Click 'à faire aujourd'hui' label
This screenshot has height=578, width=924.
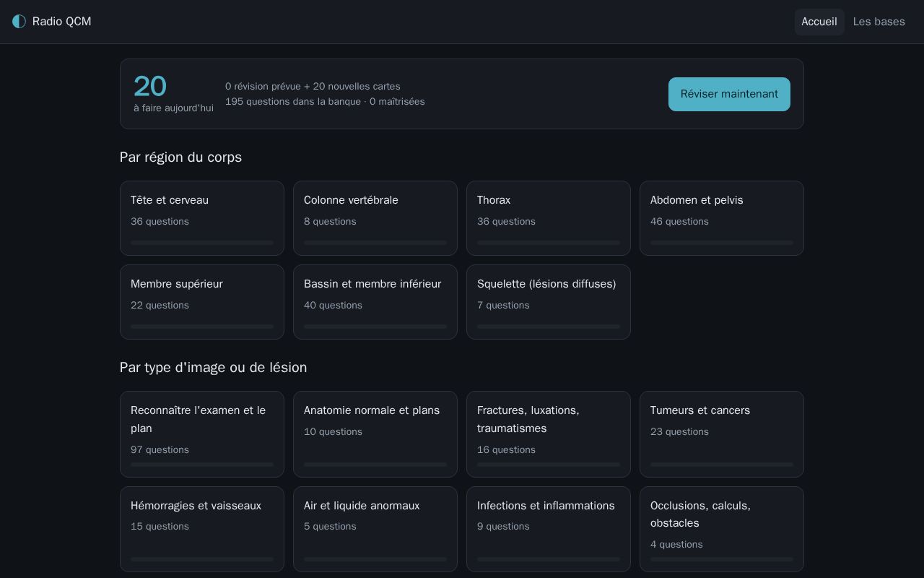173,108
